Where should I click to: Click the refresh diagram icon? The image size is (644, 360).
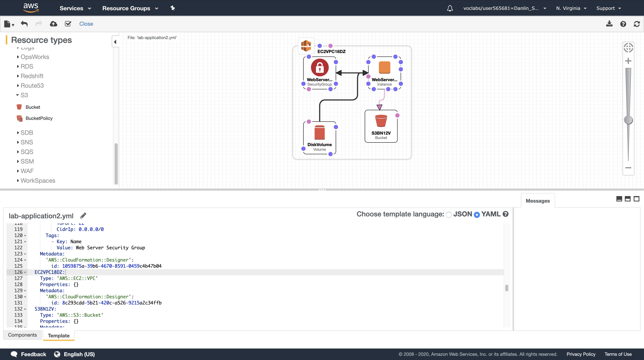click(x=637, y=24)
